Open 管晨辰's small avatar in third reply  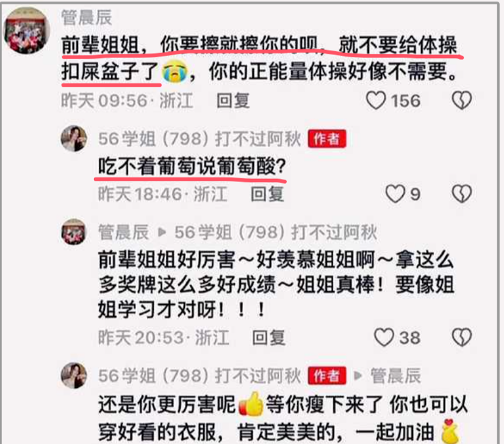[x=74, y=231]
